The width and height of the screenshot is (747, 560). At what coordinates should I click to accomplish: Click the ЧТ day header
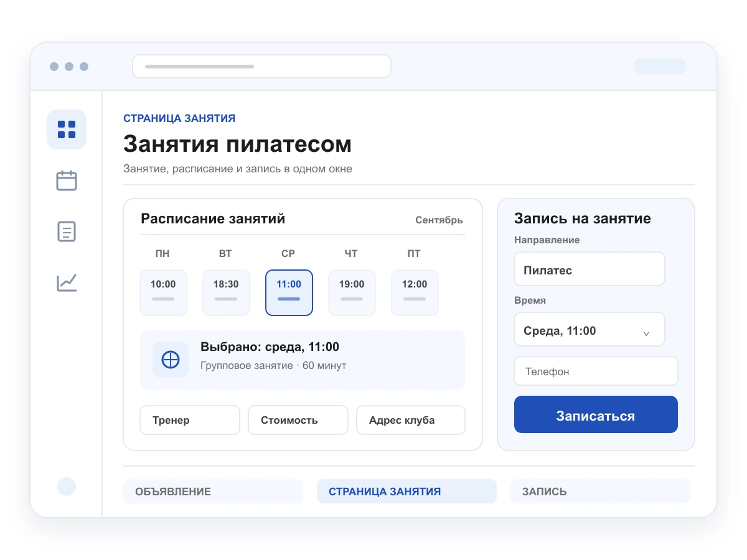351,253
